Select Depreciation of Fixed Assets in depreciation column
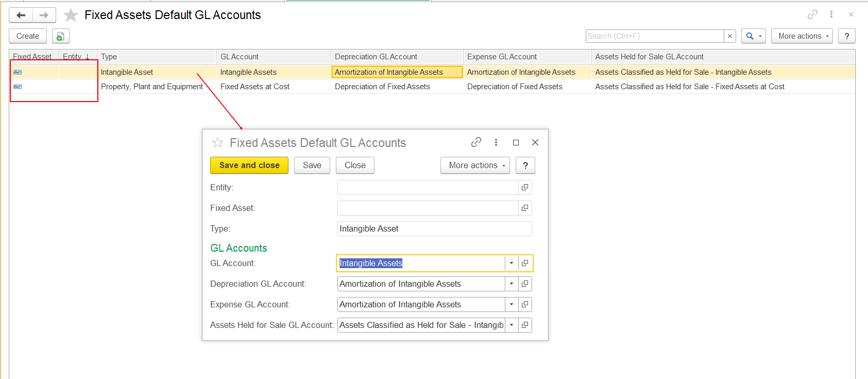 pos(397,87)
